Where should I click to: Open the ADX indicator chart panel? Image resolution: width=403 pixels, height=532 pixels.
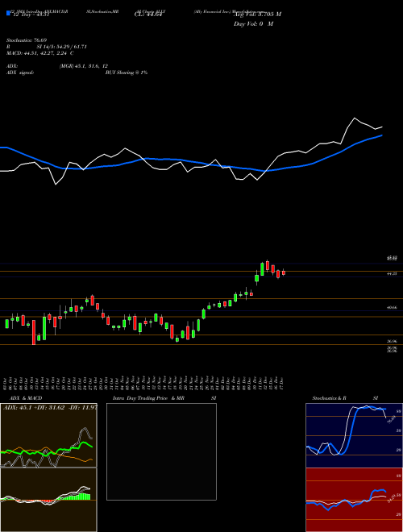click(x=48, y=435)
